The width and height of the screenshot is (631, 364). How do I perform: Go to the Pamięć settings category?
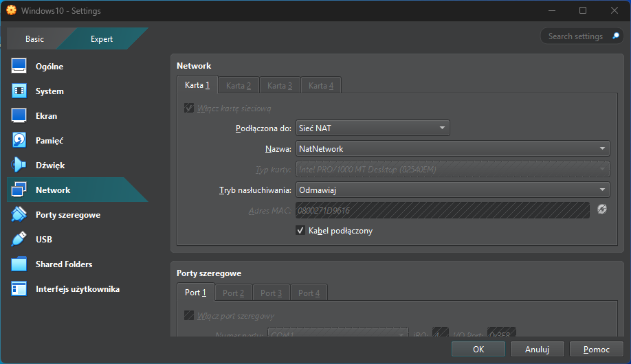coord(76,140)
